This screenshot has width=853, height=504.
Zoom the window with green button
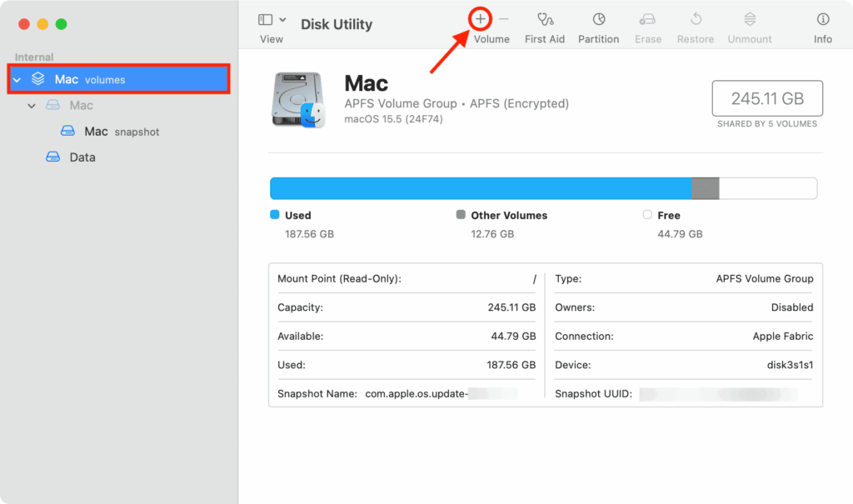(x=62, y=24)
